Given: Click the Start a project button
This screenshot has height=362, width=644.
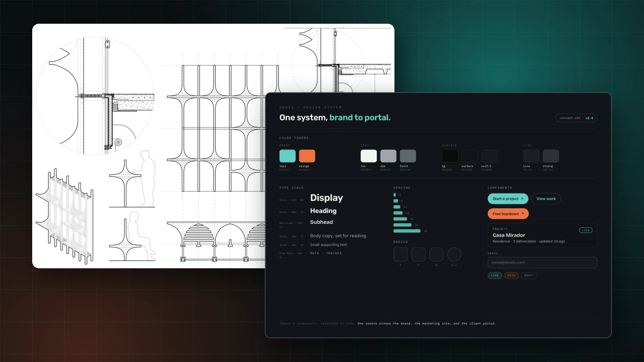Looking at the screenshot, I should pos(508,199).
